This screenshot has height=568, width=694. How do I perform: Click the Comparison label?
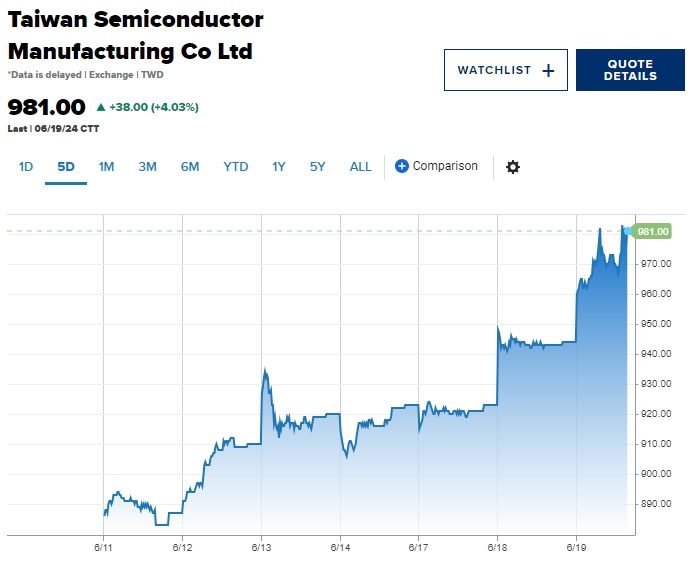point(445,166)
